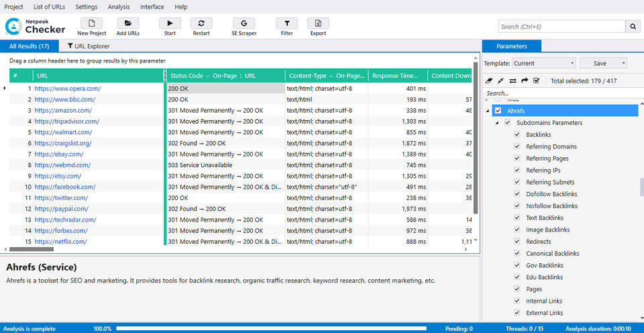Uncheck the Referring Pages checkbox

point(517,158)
